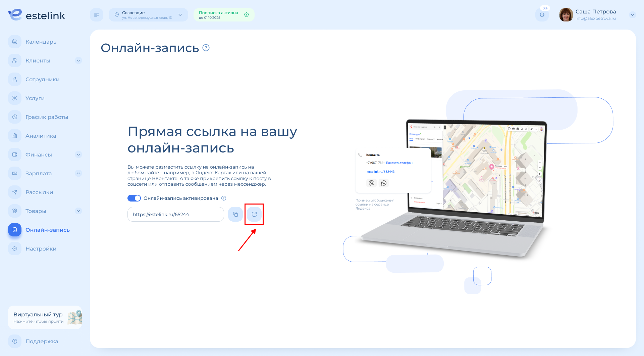Screen dimensions: 644x356
Task: Open the notifications box icon in header
Action: (x=542, y=15)
